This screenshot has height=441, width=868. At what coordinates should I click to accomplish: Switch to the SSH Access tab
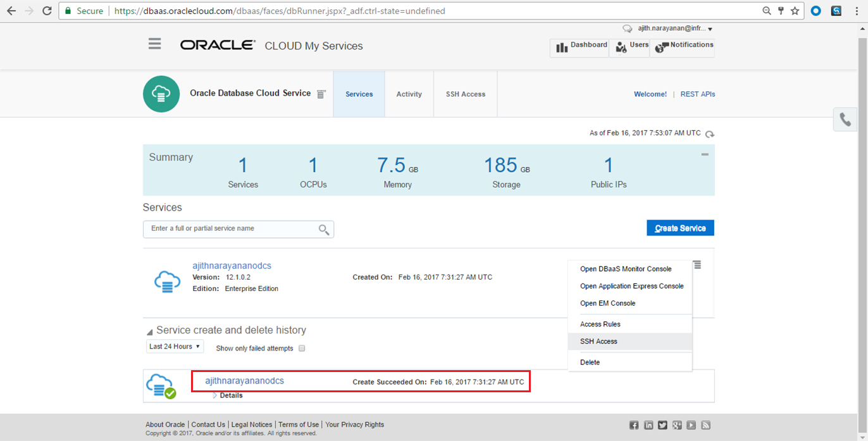(x=466, y=94)
